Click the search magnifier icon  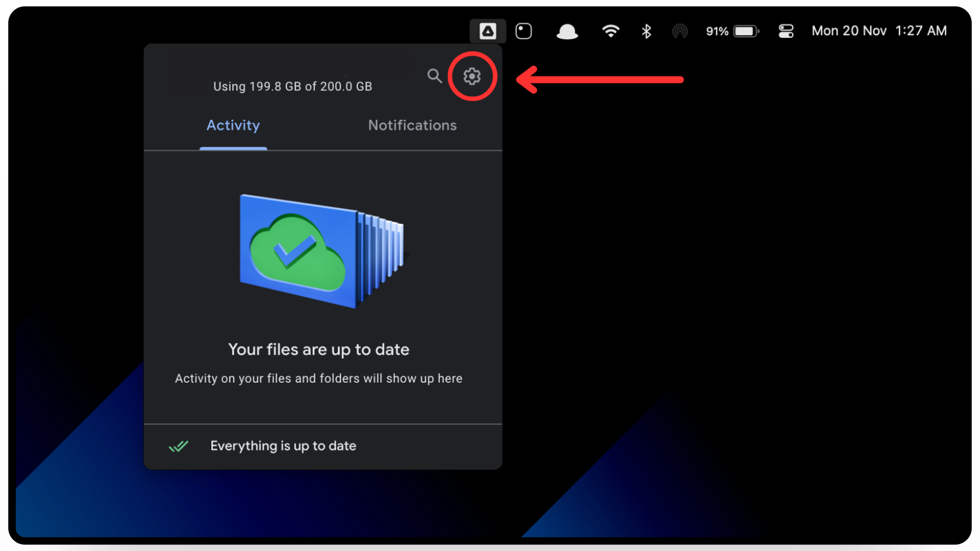[x=434, y=76]
